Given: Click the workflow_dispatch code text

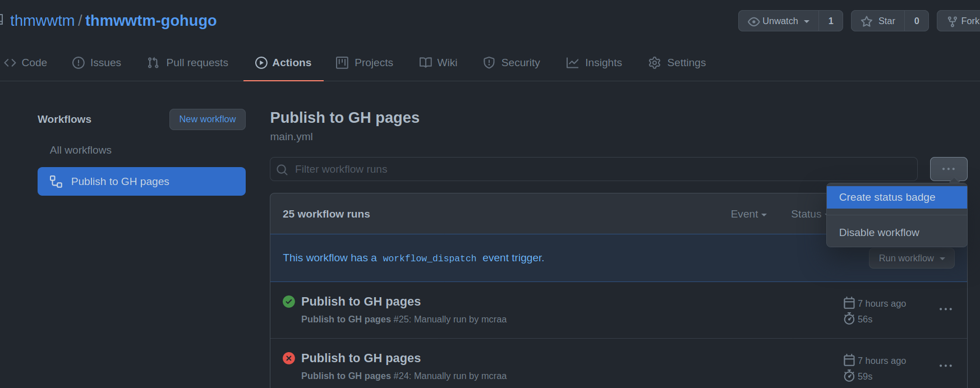Looking at the screenshot, I should [430, 258].
